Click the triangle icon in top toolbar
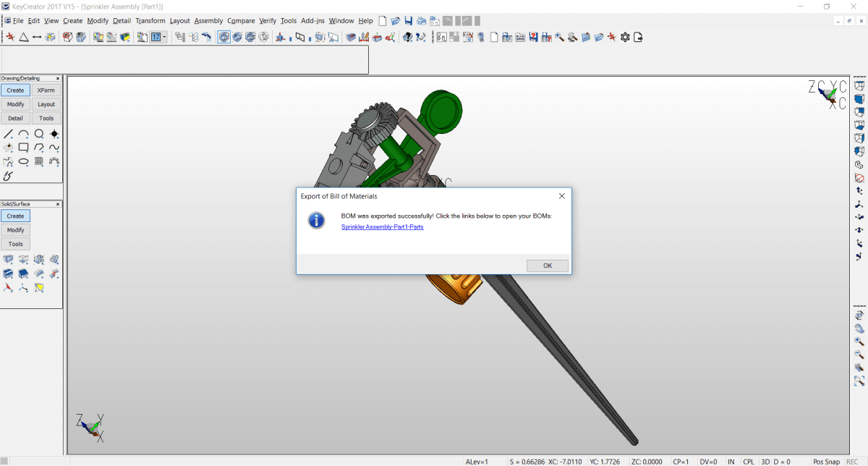Viewport: 868px width, 466px height. pos(24,37)
